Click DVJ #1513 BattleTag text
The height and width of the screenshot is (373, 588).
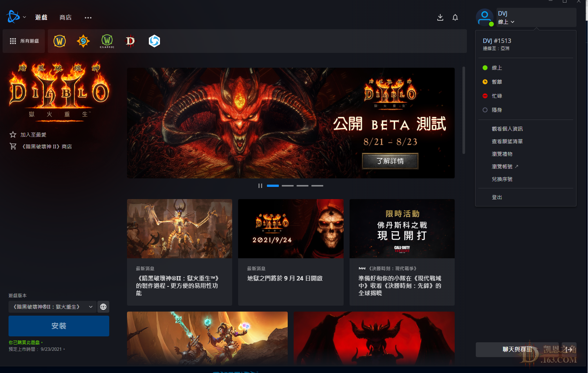[497, 41]
